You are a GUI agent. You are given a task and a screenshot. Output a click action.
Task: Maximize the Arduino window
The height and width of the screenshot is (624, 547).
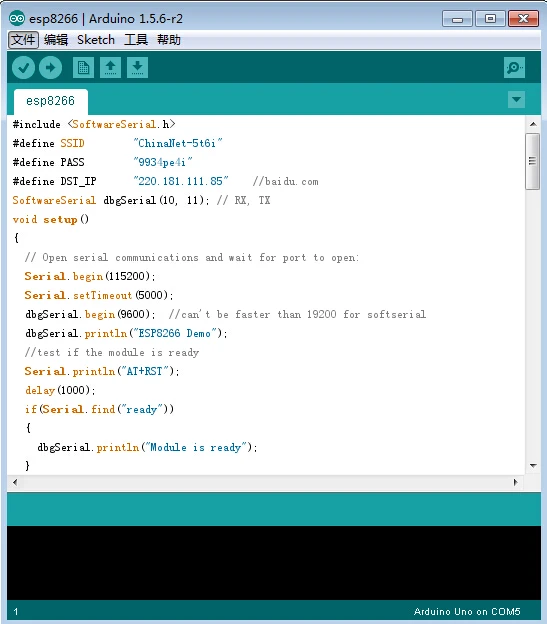(x=491, y=19)
